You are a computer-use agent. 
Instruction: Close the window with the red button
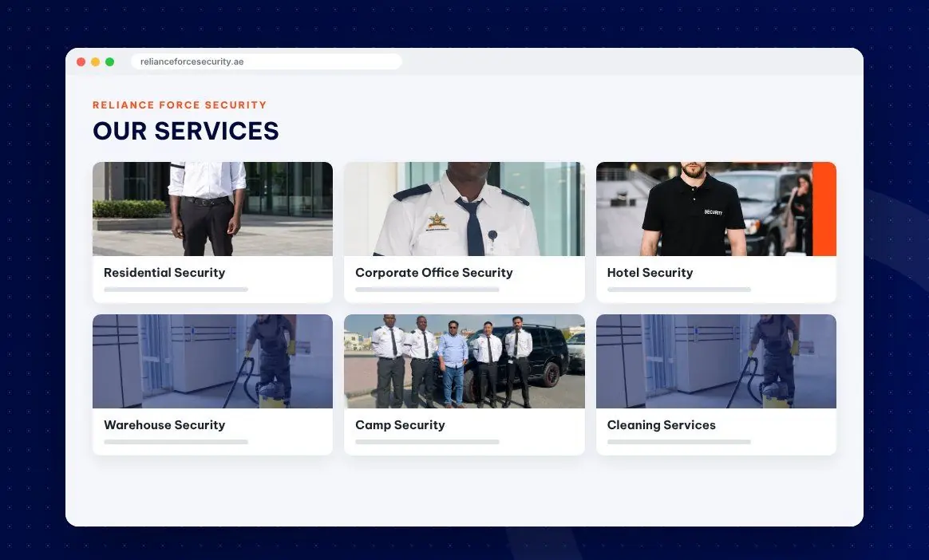tap(81, 61)
